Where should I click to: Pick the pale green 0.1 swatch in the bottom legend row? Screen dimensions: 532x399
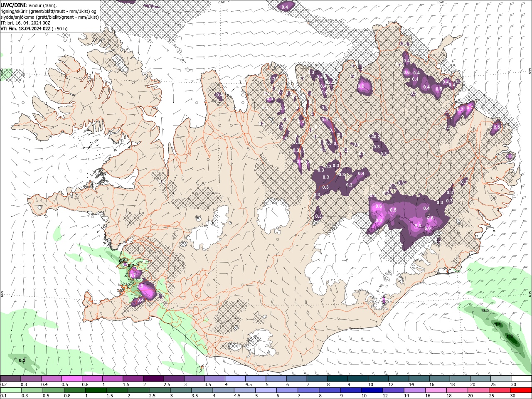coord(11,390)
